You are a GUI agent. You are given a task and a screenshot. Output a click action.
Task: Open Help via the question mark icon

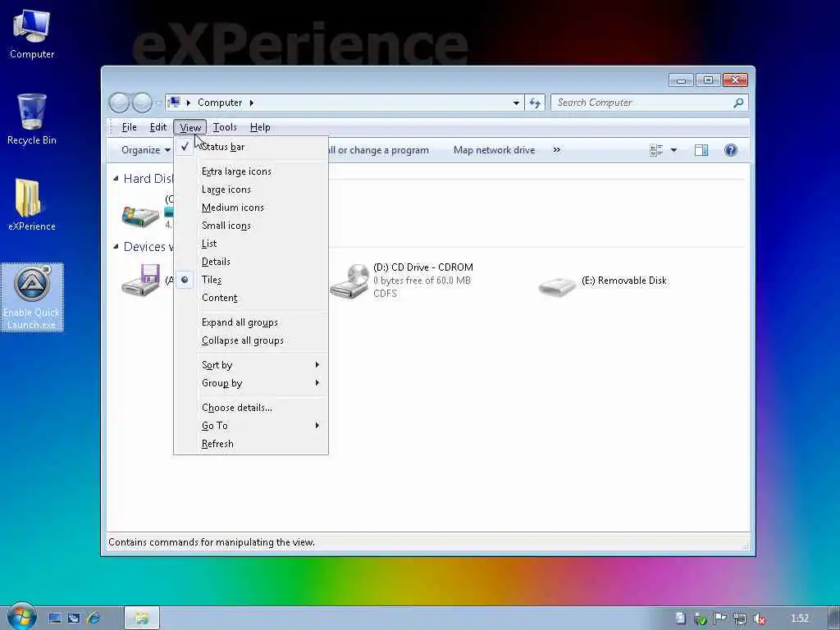pos(731,150)
